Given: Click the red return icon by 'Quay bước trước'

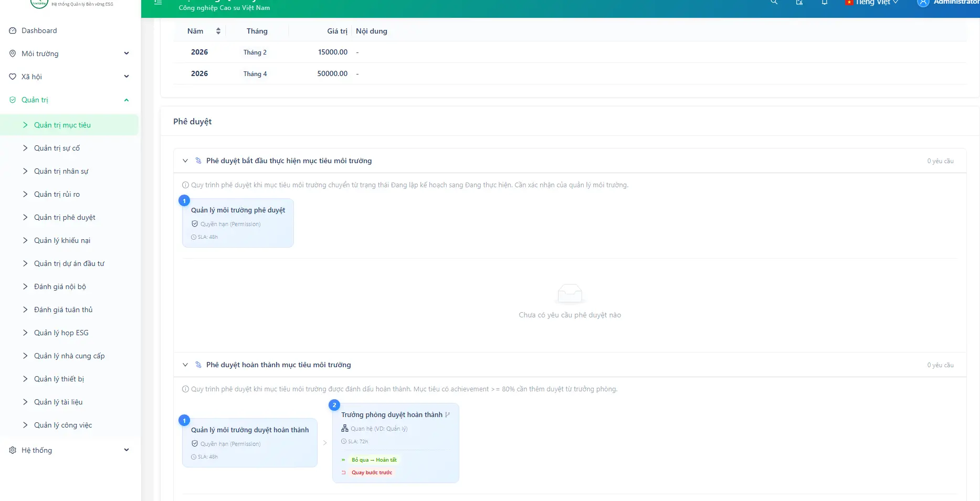Looking at the screenshot, I should pos(344,473).
